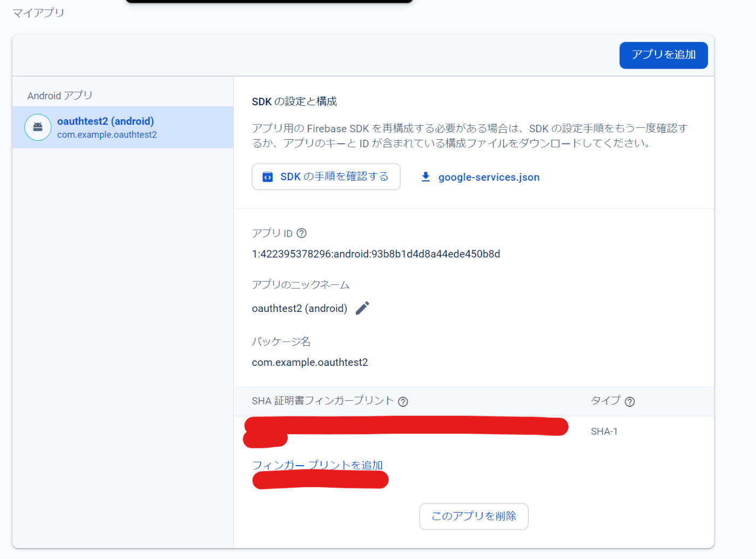756x559 pixels.
Task: Click package name com.example.oauthtest2 in details
Action: click(x=310, y=363)
